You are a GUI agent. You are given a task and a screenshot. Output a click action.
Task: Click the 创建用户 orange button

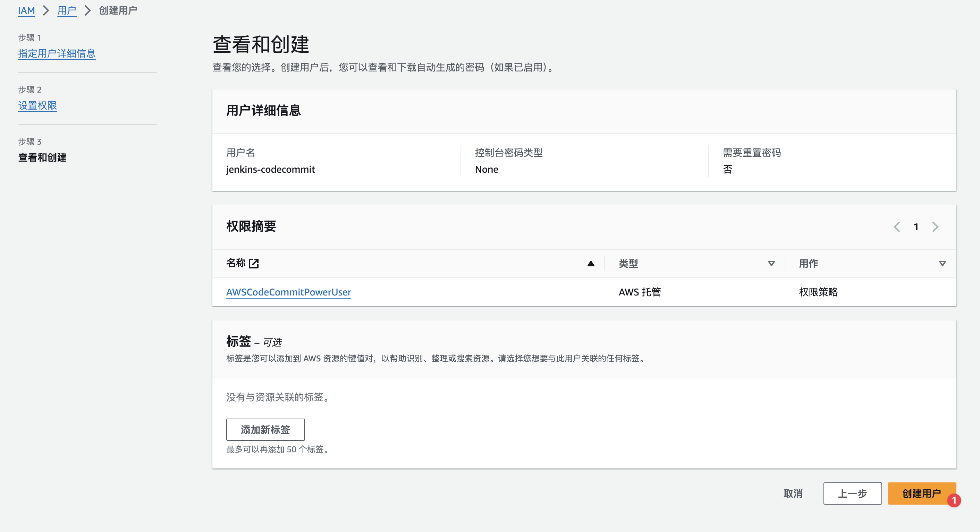(x=921, y=494)
